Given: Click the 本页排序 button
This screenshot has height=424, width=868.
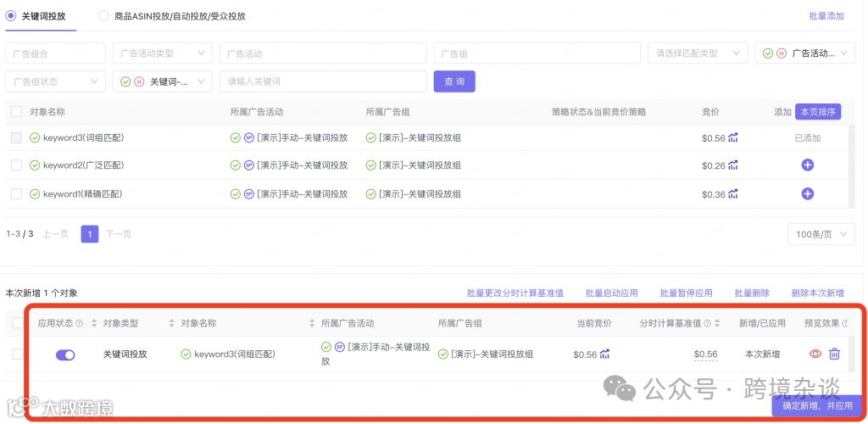Looking at the screenshot, I should [x=818, y=111].
